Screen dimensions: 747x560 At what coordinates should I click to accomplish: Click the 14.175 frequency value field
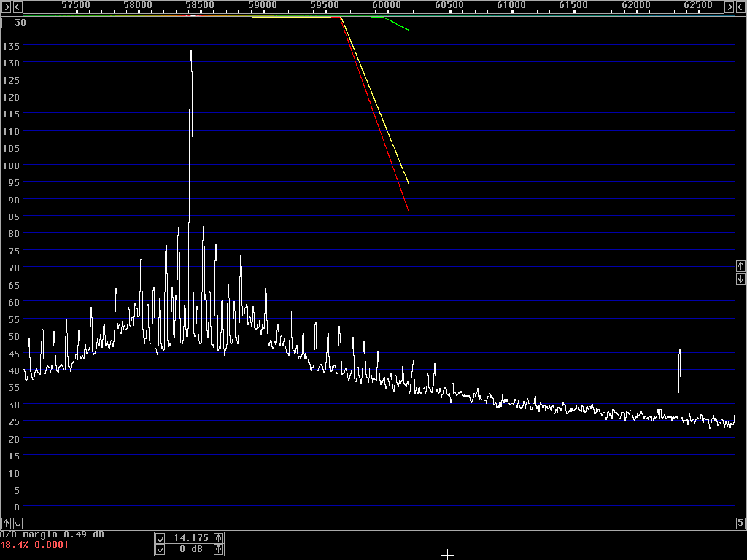190,538
